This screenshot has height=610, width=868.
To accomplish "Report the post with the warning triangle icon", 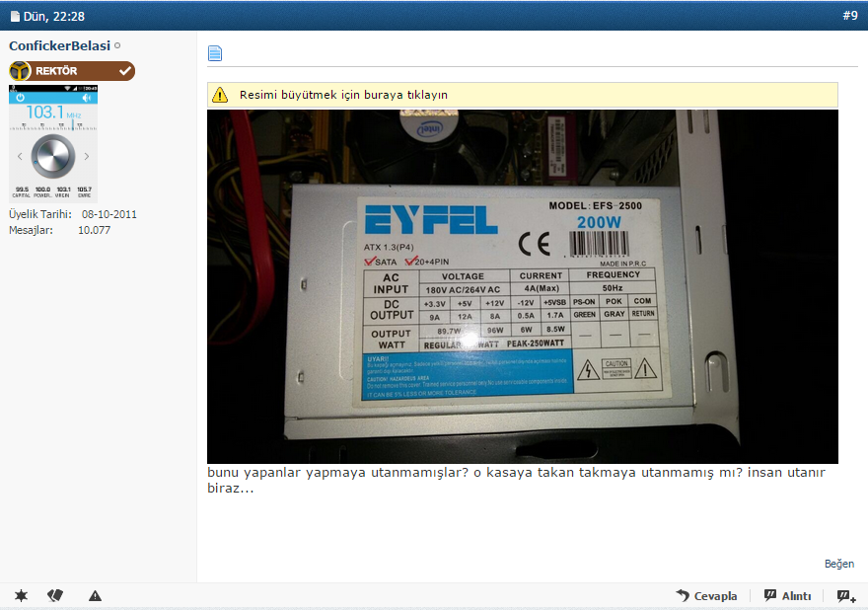I will (x=96, y=595).
